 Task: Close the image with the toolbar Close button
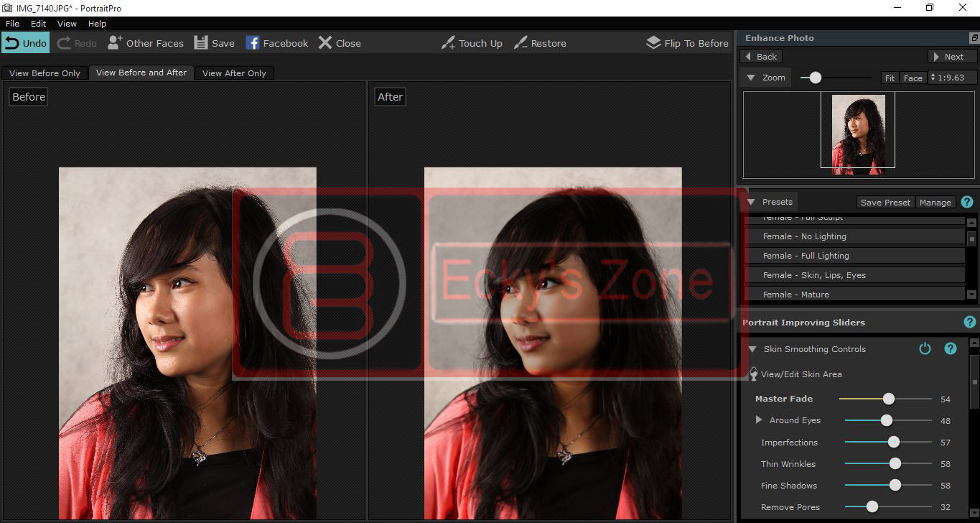[x=340, y=43]
